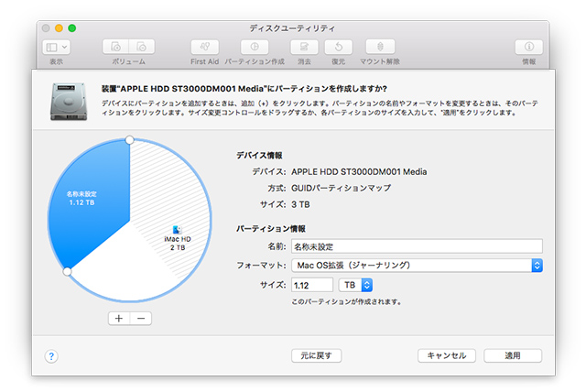
Task: Open the format (フォーマット) dropdown
Action: pos(417,265)
